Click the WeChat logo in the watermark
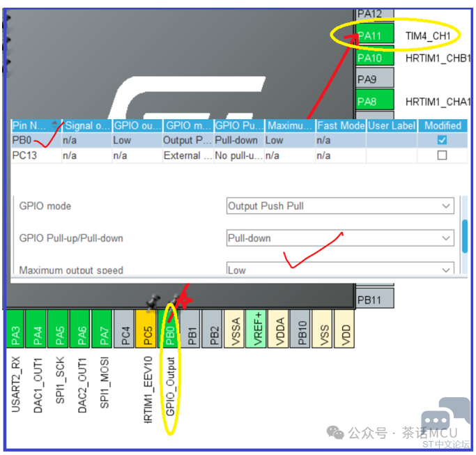The image size is (476, 455). coord(336,433)
